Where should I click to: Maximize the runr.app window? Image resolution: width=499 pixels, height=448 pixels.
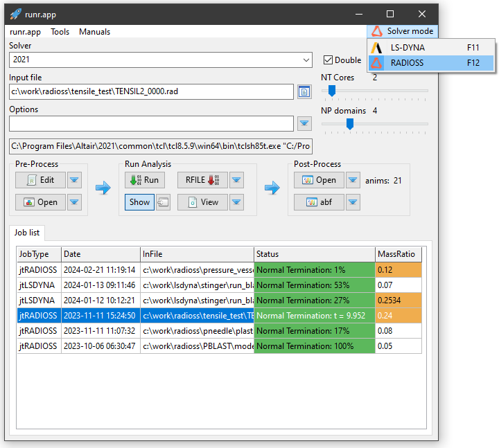(390, 14)
